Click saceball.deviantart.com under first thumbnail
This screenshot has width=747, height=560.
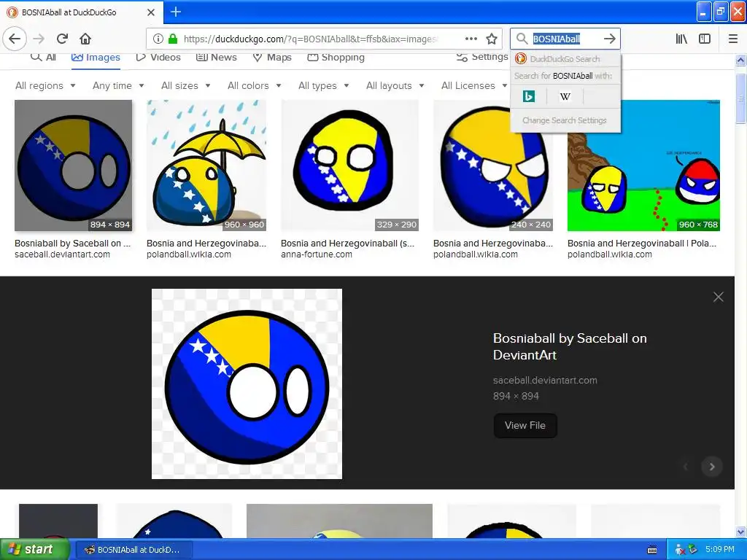tap(63, 254)
